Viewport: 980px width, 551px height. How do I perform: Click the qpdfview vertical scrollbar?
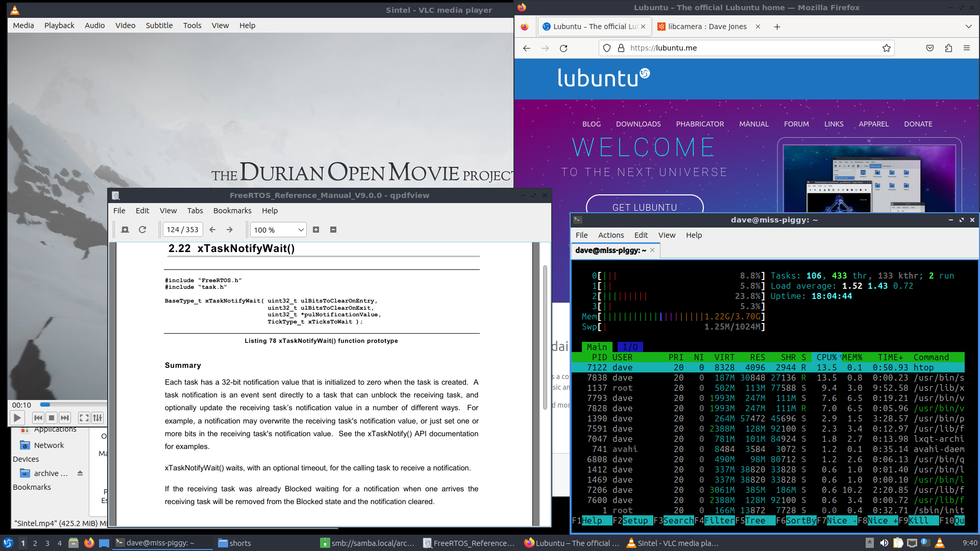pos(545,337)
